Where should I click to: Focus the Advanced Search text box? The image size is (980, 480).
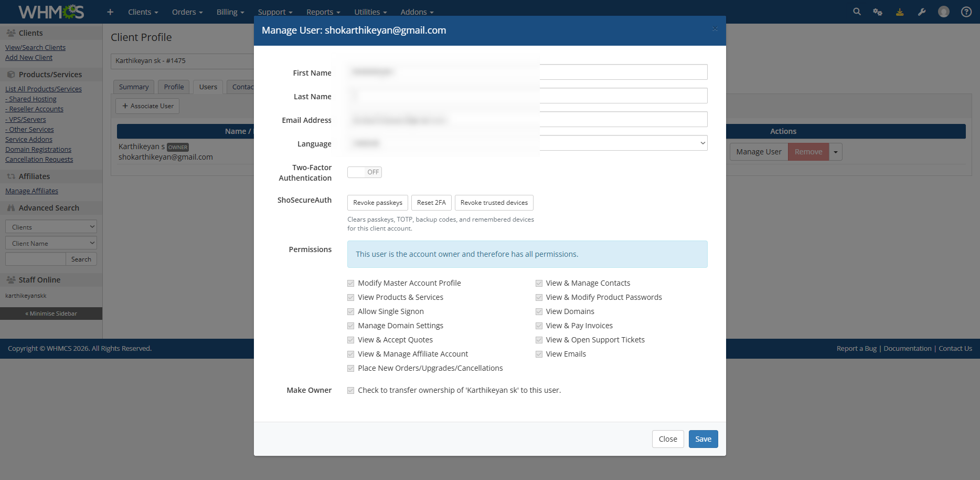(x=35, y=259)
